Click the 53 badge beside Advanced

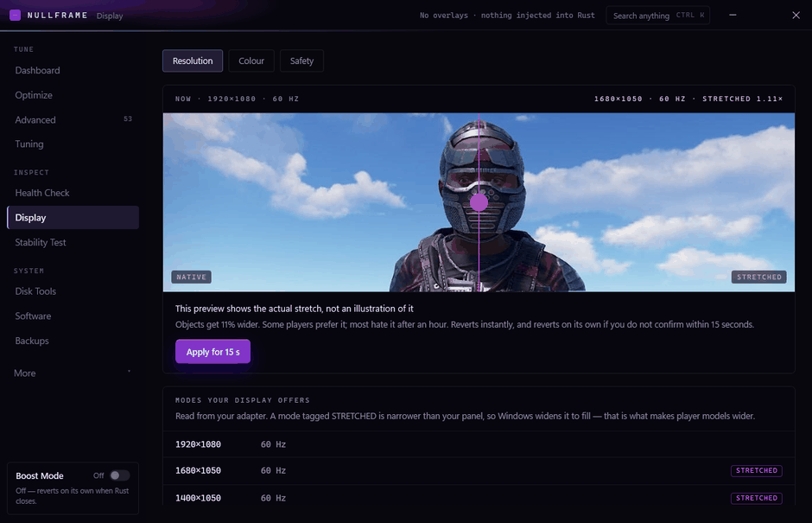click(127, 118)
